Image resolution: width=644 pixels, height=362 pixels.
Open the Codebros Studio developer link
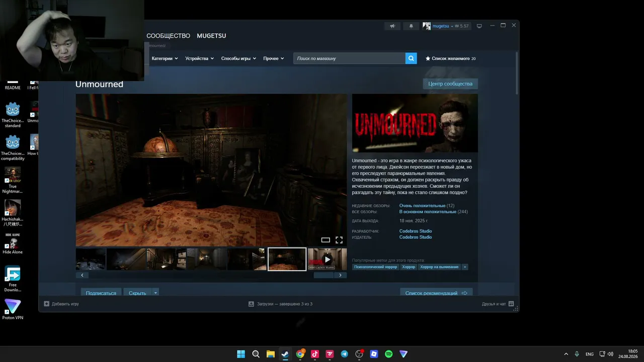416,231
